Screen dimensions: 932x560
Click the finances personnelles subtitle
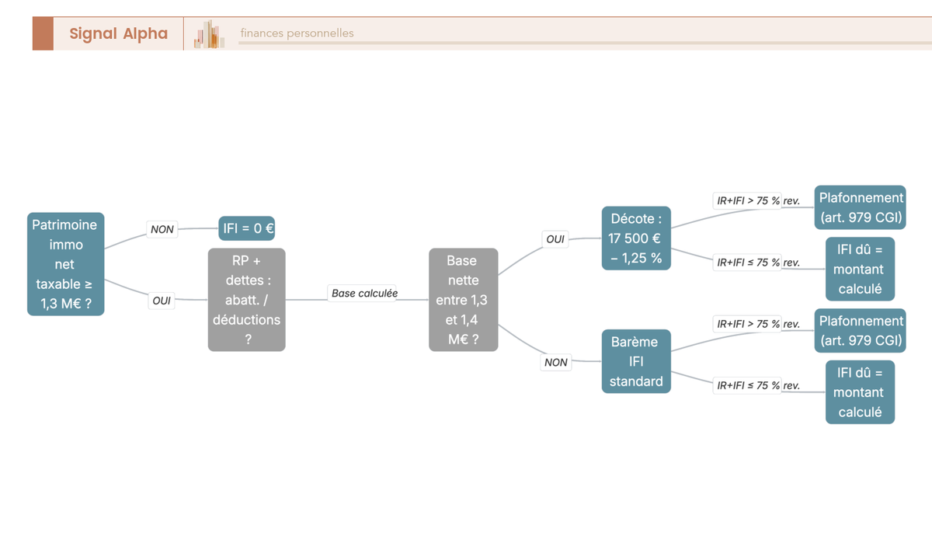[297, 33]
